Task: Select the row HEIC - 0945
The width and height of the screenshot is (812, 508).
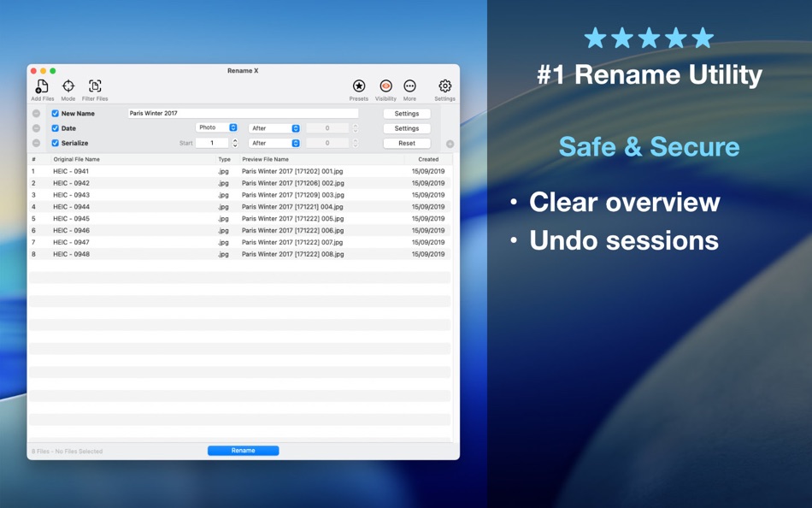Action: (x=239, y=219)
